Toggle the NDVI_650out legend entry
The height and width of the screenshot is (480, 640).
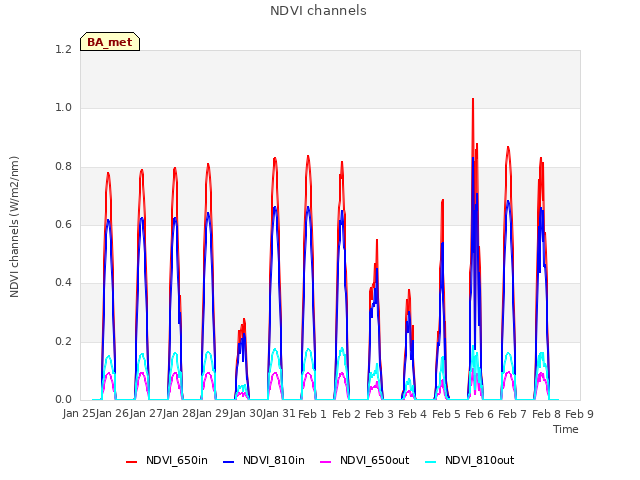pyautogui.click(x=364, y=460)
